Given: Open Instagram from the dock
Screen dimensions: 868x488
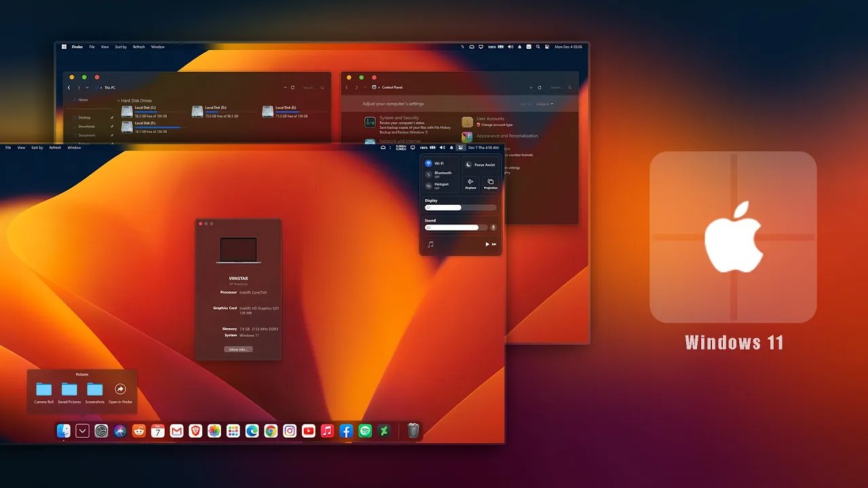Looking at the screenshot, I should pyautogui.click(x=290, y=431).
